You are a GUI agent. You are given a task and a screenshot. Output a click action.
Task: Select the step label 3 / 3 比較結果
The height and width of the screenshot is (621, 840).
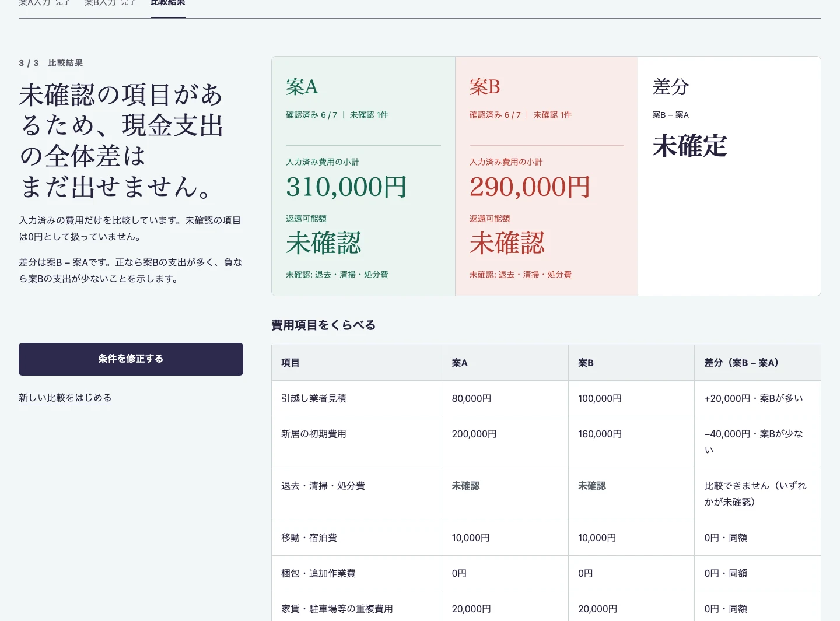coord(51,63)
